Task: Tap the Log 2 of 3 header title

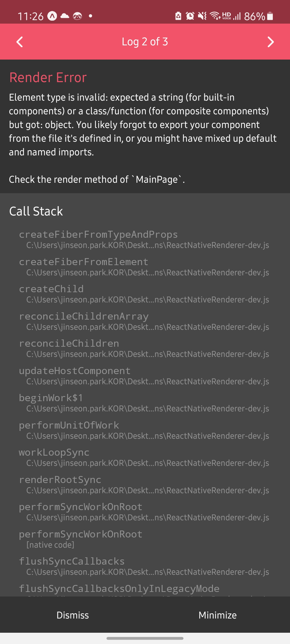Action: pyautogui.click(x=145, y=42)
